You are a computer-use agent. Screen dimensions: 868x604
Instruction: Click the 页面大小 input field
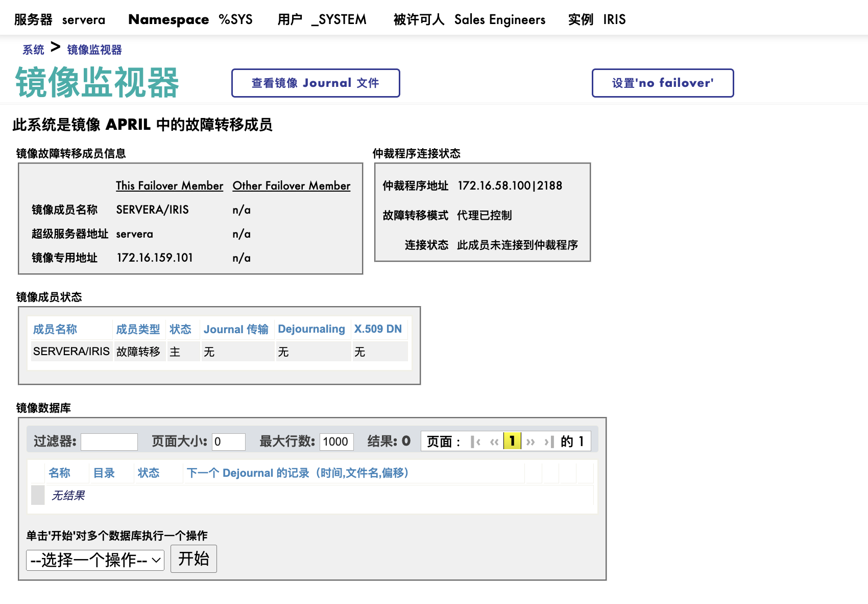pyautogui.click(x=228, y=442)
